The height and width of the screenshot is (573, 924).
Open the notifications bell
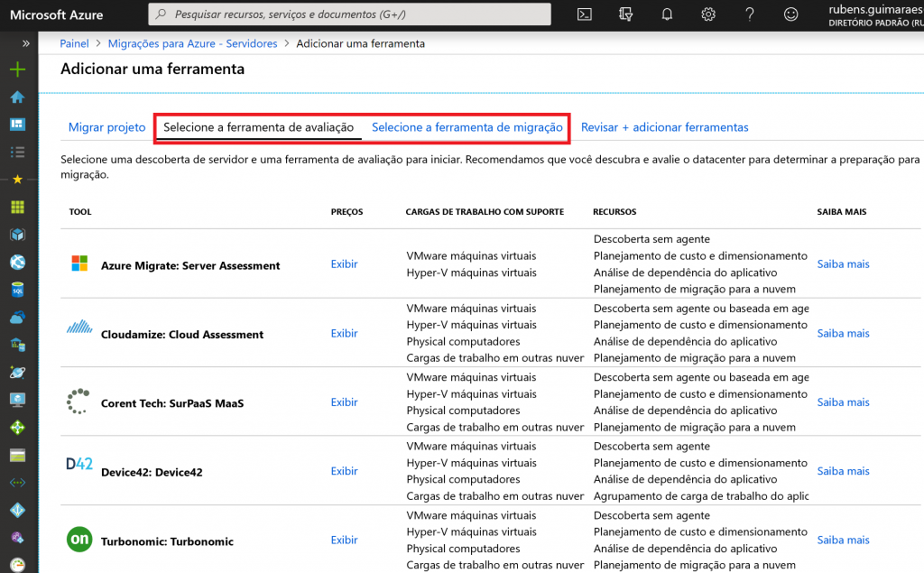(668, 14)
